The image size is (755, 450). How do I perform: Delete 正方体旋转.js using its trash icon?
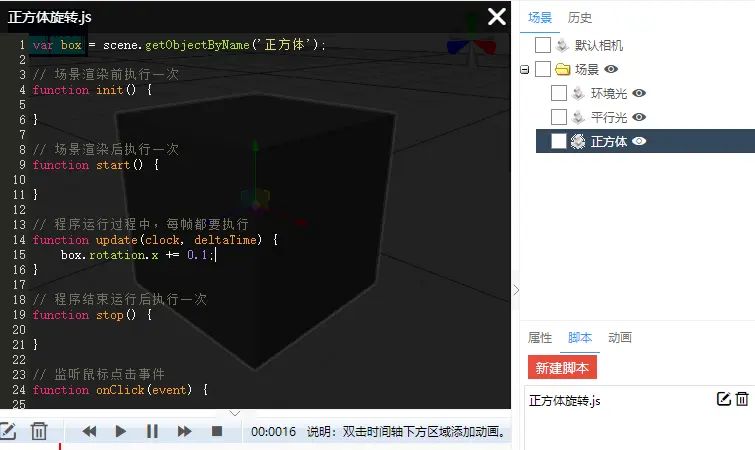742,400
